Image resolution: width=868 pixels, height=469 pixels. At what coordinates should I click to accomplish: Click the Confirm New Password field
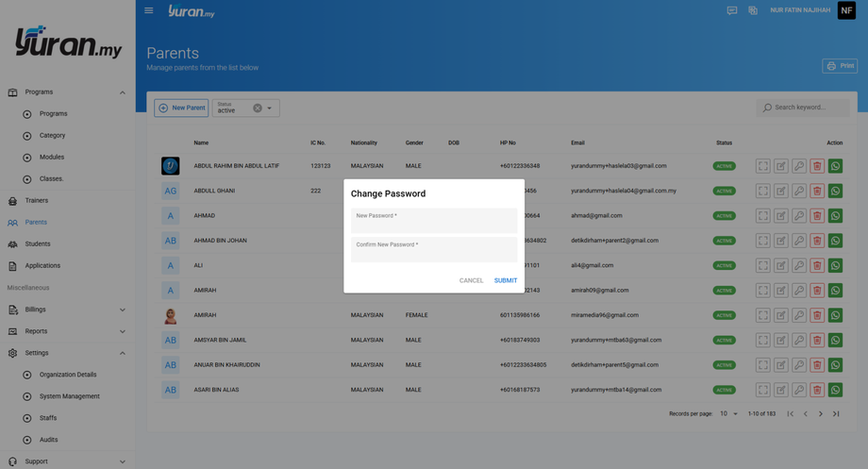pos(434,251)
